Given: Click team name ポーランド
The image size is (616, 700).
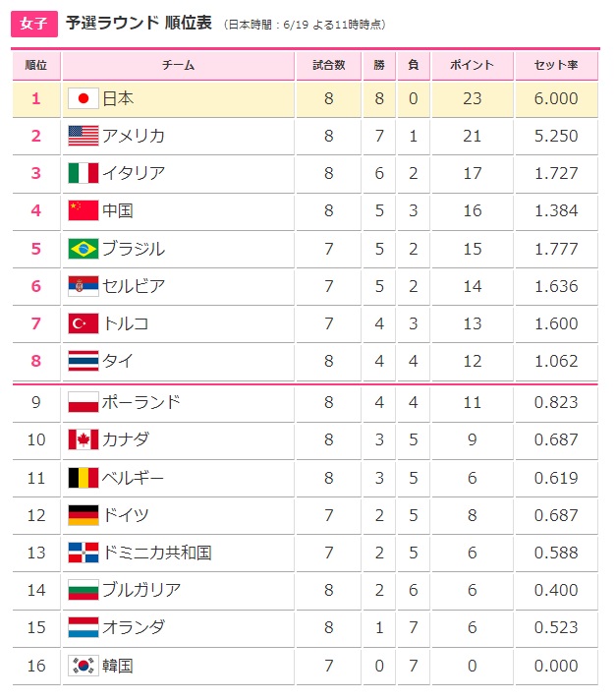Looking at the screenshot, I should click(x=140, y=402).
